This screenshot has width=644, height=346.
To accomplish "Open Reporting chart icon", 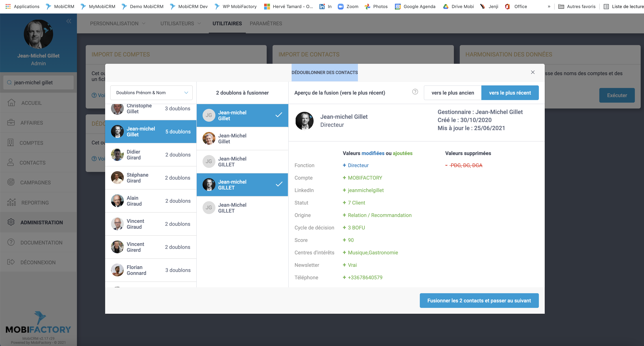I will coord(11,202).
